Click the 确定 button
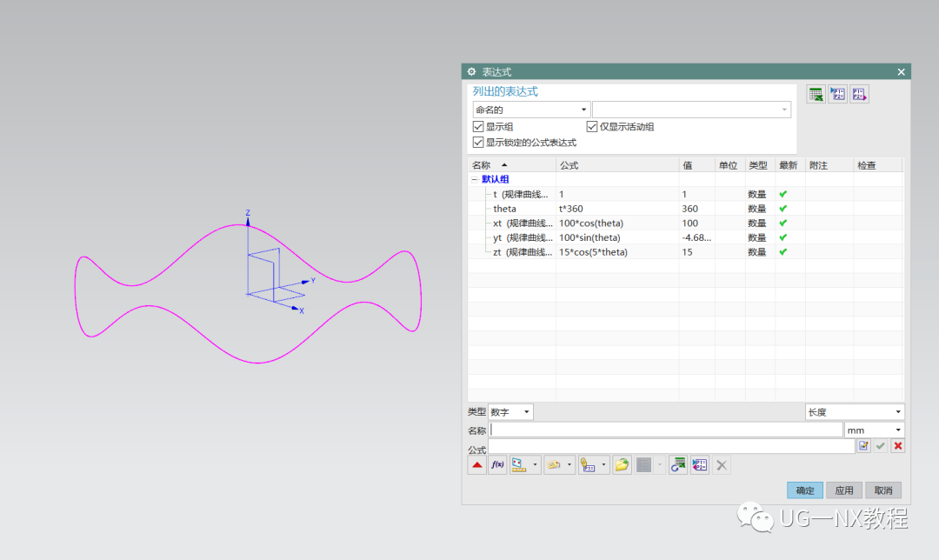Screen dimensions: 939x560 805,490
